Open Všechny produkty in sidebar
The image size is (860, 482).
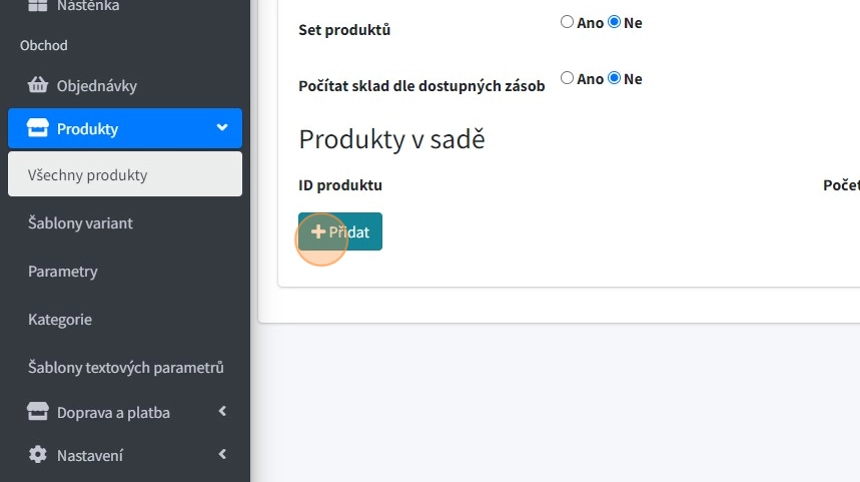[88, 175]
